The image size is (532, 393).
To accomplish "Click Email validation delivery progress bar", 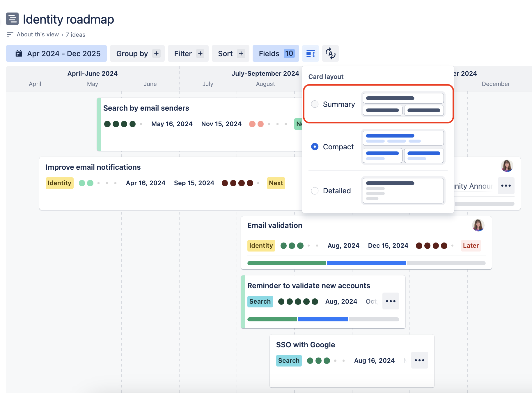I will (366, 263).
